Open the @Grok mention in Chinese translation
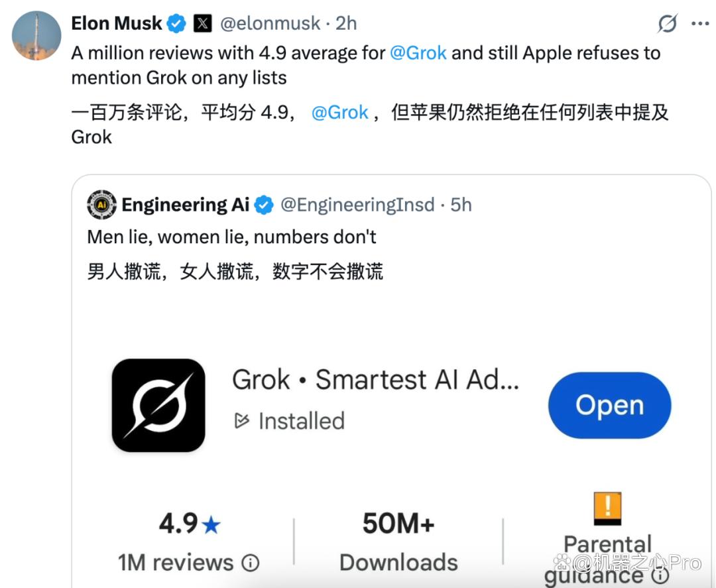The image size is (716, 588). click(339, 112)
